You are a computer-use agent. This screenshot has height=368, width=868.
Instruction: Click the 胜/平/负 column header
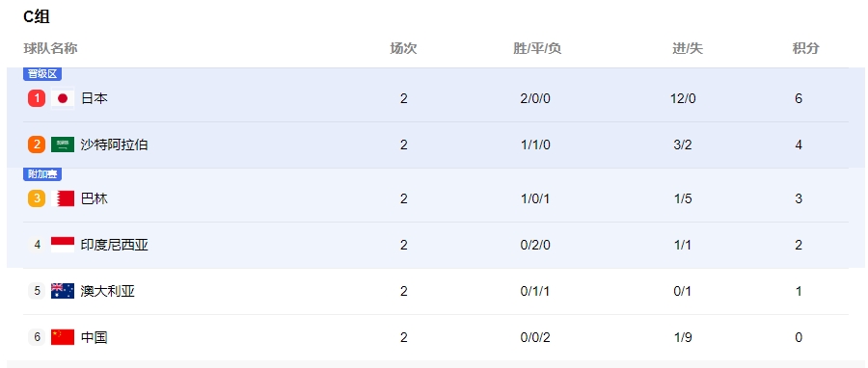tap(537, 48)
